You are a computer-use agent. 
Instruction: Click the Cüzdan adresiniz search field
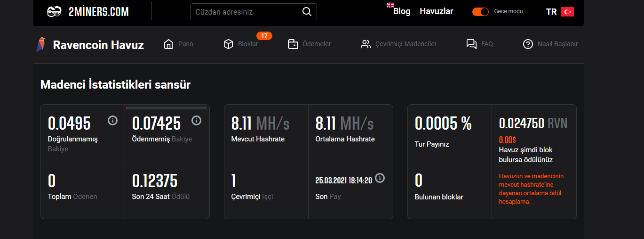[254, 12]
